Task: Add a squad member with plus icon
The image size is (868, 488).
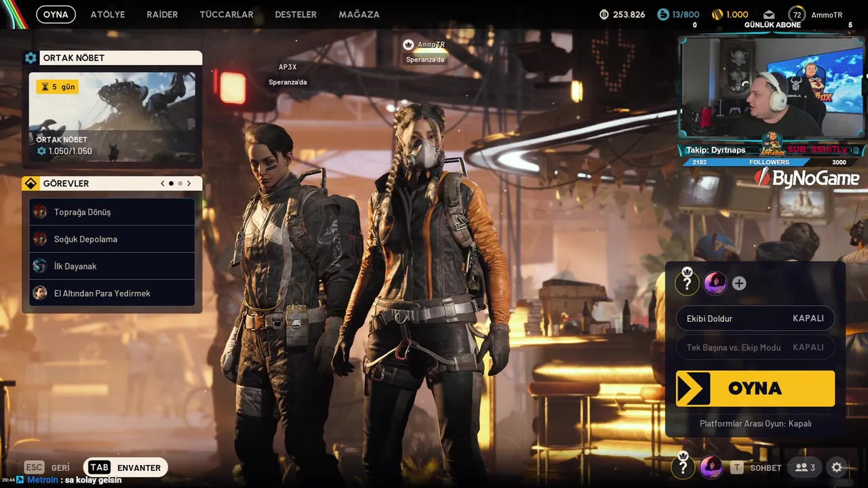Action: click(x=739, y=283)
